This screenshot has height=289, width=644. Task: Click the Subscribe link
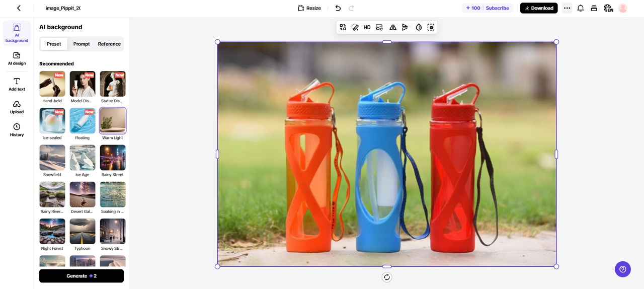[x=498, y=8]
